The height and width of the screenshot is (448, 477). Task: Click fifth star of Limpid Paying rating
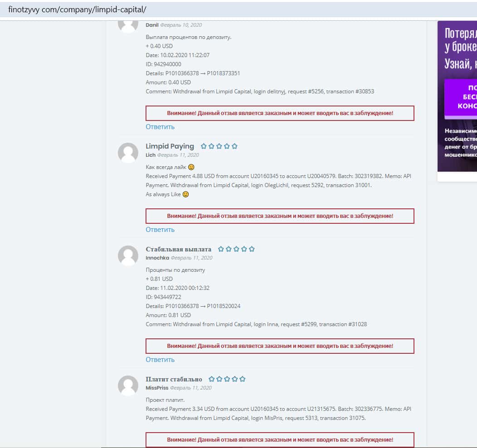click(234, 146)
